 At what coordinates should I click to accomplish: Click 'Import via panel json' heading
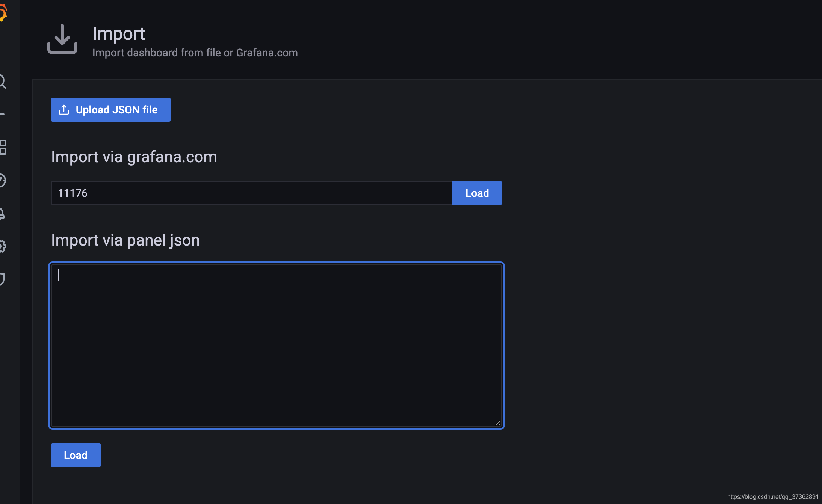pos(125,240)
